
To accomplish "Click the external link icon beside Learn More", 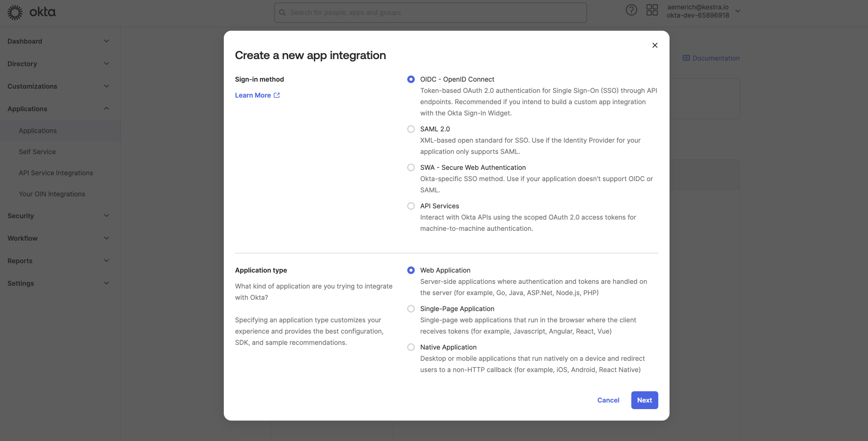I will pos(277,95).
